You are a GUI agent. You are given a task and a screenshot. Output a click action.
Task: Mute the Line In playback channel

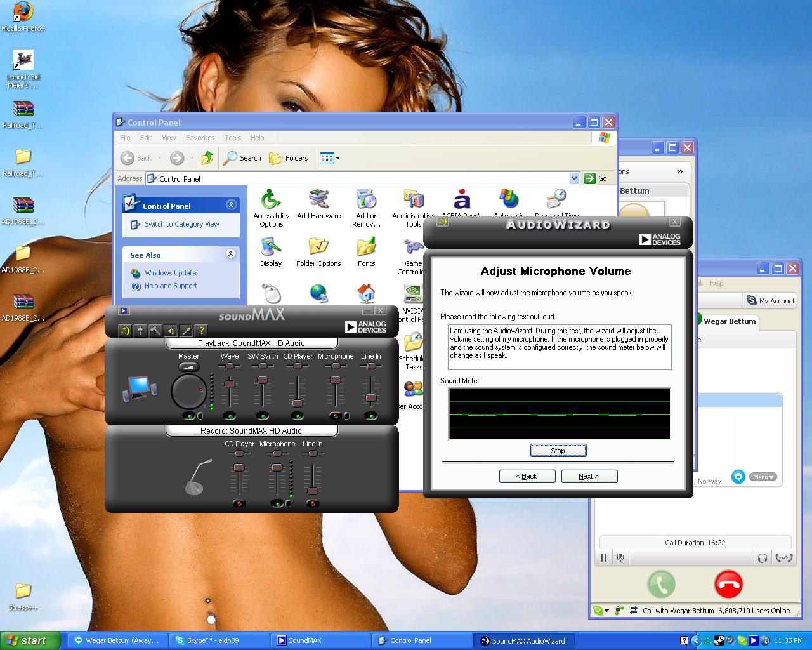[x=371, y=416]
